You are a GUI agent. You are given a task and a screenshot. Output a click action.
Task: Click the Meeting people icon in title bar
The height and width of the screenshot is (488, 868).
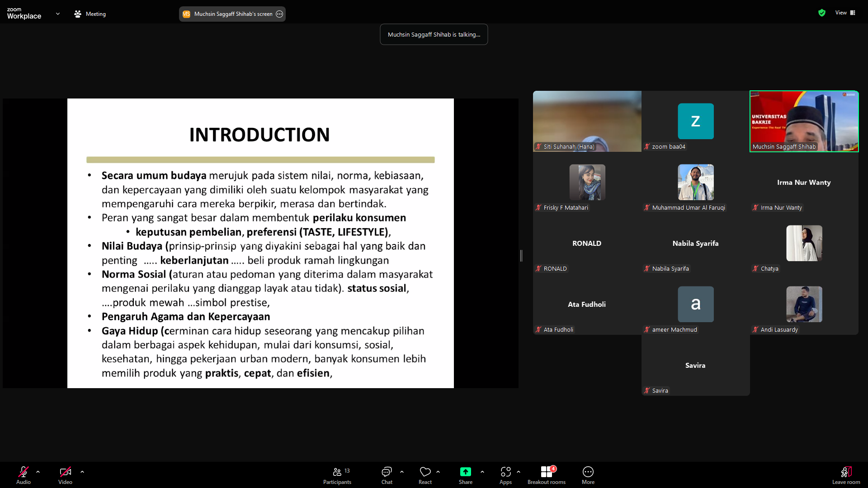[x=78, y=14]
